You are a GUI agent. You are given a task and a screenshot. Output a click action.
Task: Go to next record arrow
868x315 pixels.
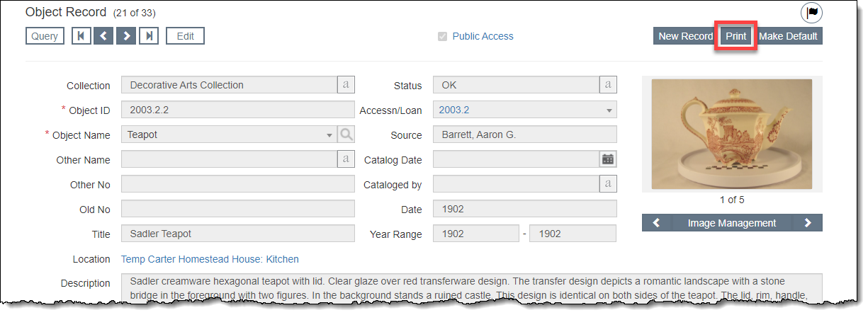pos(126,36)
